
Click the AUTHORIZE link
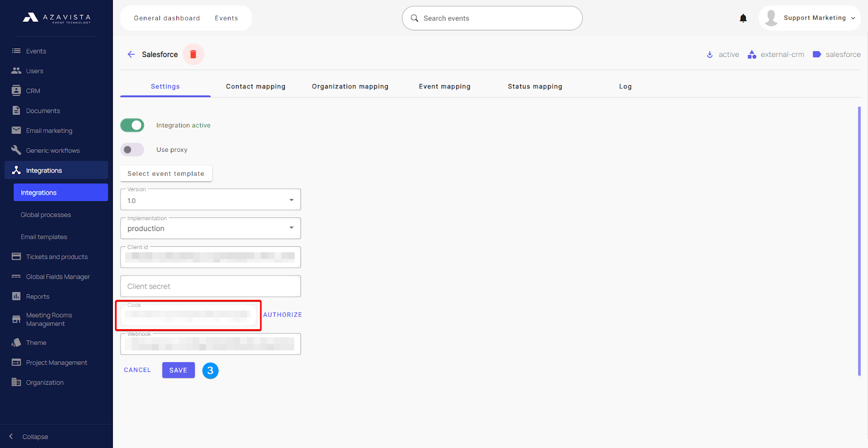point(283,315)
